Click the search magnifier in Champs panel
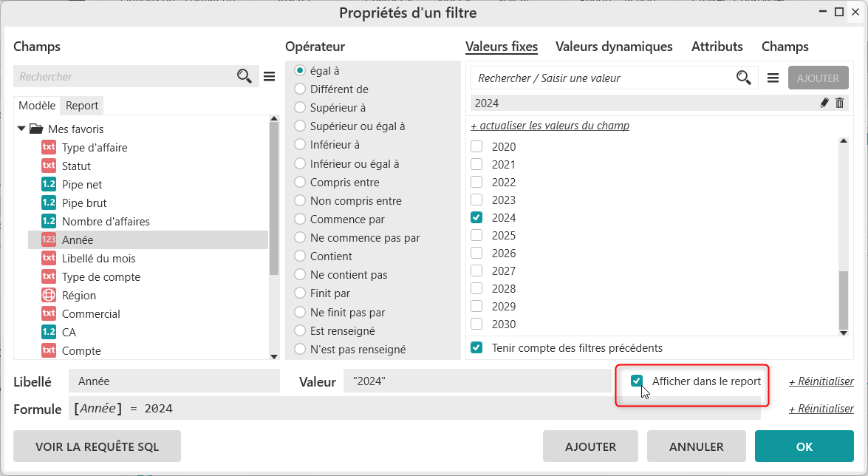 (x=244, y=76)
